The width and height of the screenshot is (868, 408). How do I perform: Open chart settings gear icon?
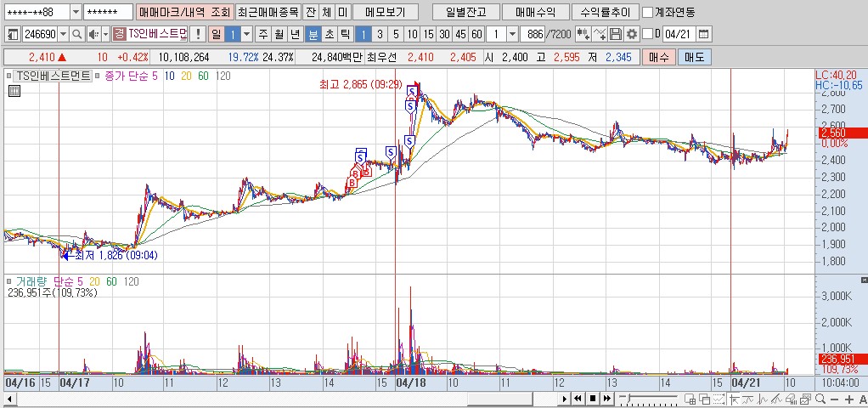[x=632, y=34]
